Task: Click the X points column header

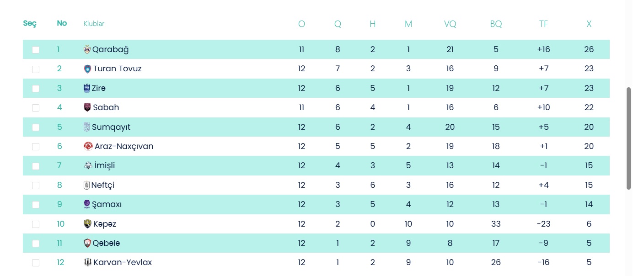Action: click(589, 24)
